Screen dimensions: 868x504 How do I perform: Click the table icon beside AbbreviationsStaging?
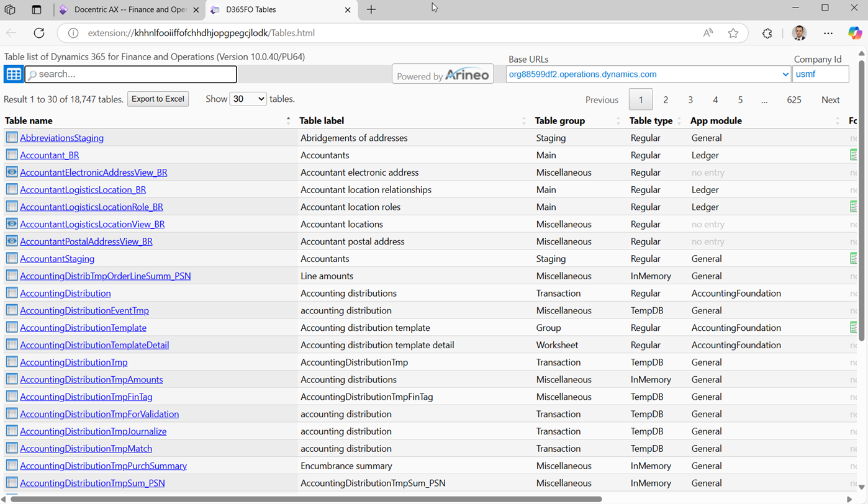(12, 137)
